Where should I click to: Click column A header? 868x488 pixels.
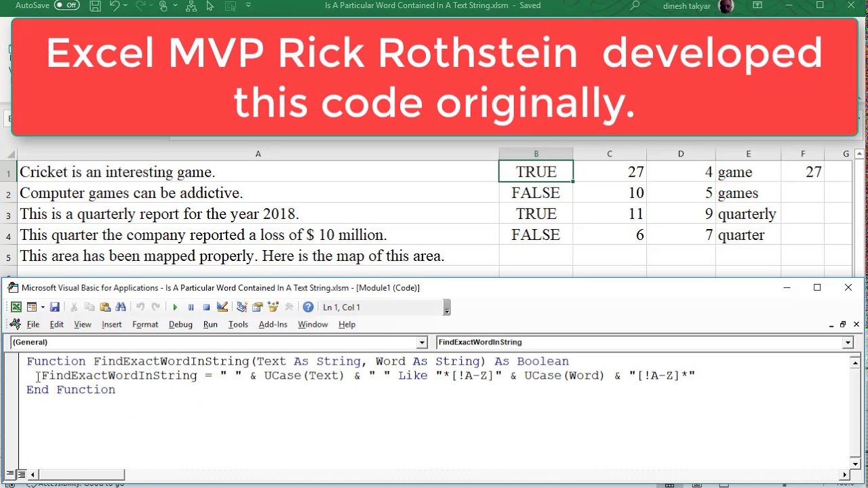pos(258,155)
